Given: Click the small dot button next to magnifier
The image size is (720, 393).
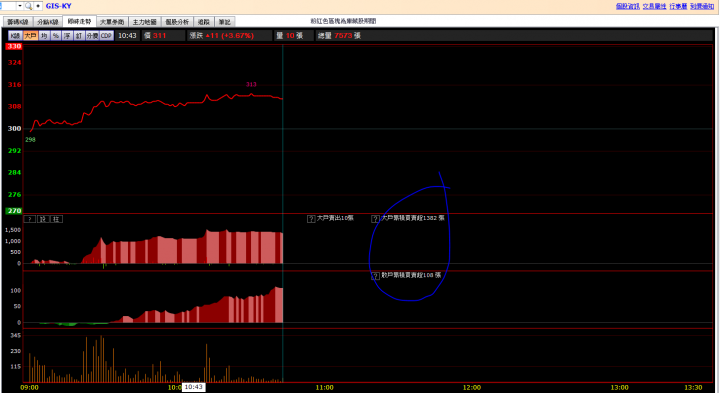Looking at the screenshot, I should coord(39,6).
